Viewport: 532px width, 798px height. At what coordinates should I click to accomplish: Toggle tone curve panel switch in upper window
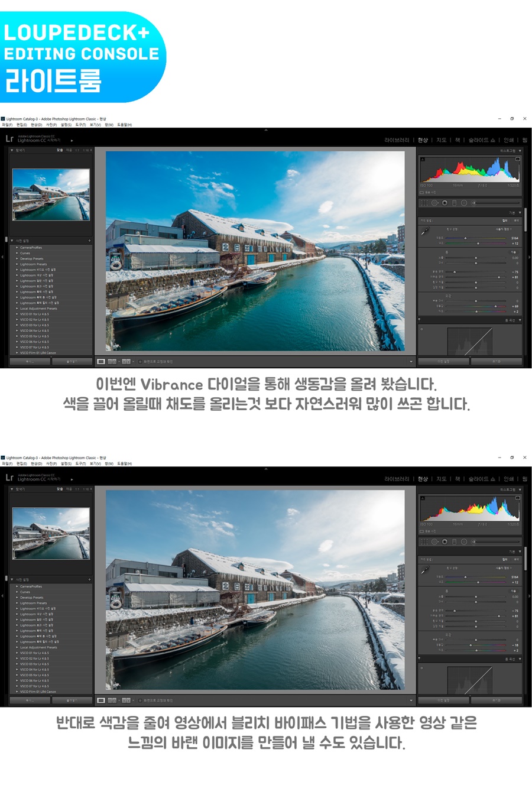(420, 320)
